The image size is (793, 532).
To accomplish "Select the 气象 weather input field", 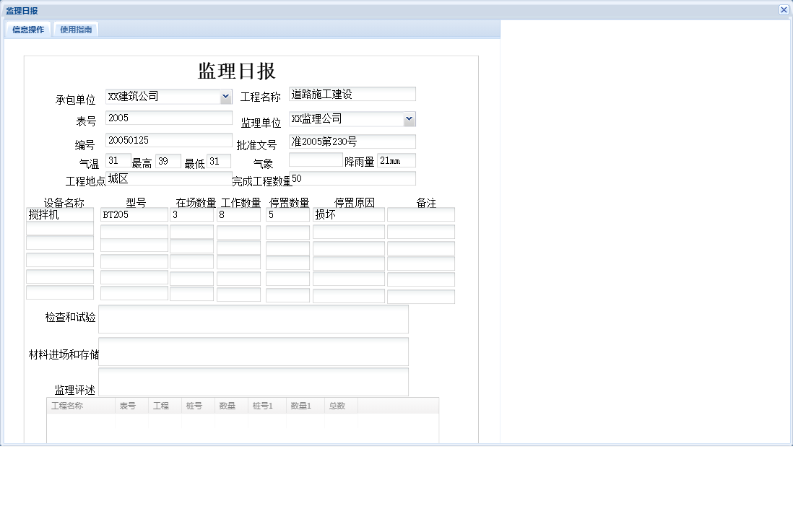I will pos(316,160).
